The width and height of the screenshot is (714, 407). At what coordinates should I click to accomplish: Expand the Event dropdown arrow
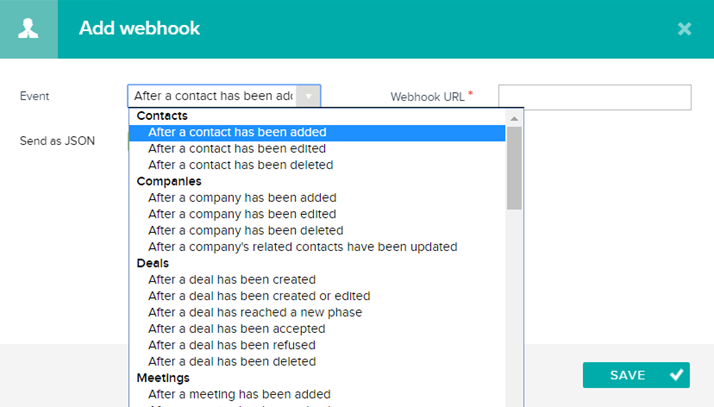pyautogui.click(x=309, y=96)
